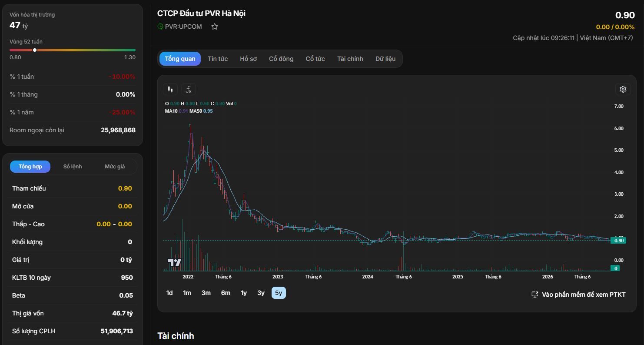
Task: Set chart range to 5y
Action: (279, 293)
